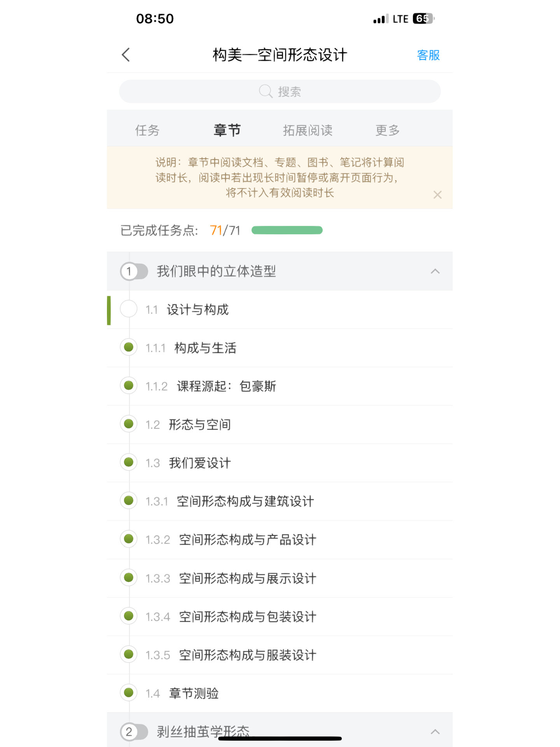
Task: Open section 1.1 设计与构成
Action: click(280, 310)
